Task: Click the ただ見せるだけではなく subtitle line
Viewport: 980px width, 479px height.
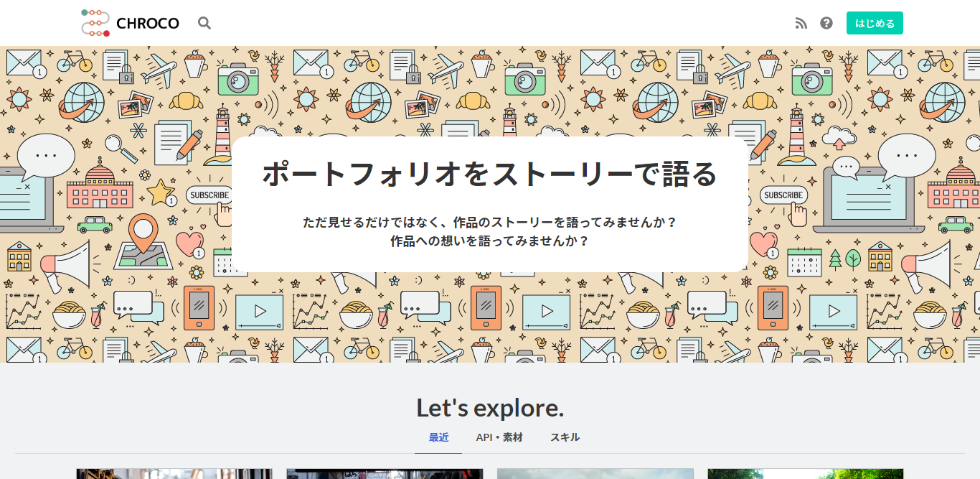Action: coord(490,222)
